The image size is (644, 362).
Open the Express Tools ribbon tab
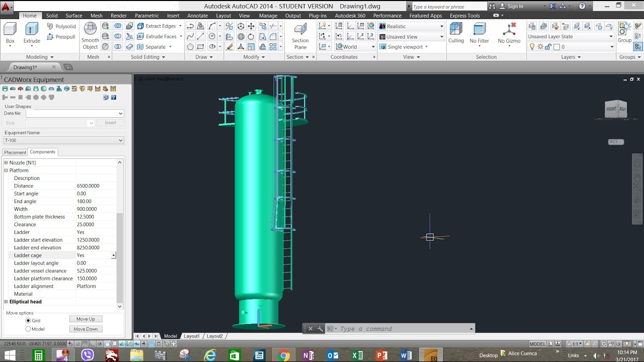tap(464, 16)
